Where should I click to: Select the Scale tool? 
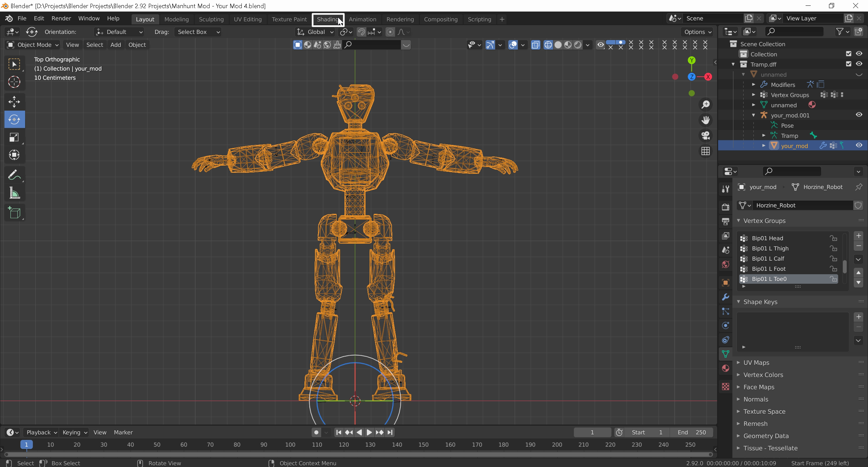(14, 137)
